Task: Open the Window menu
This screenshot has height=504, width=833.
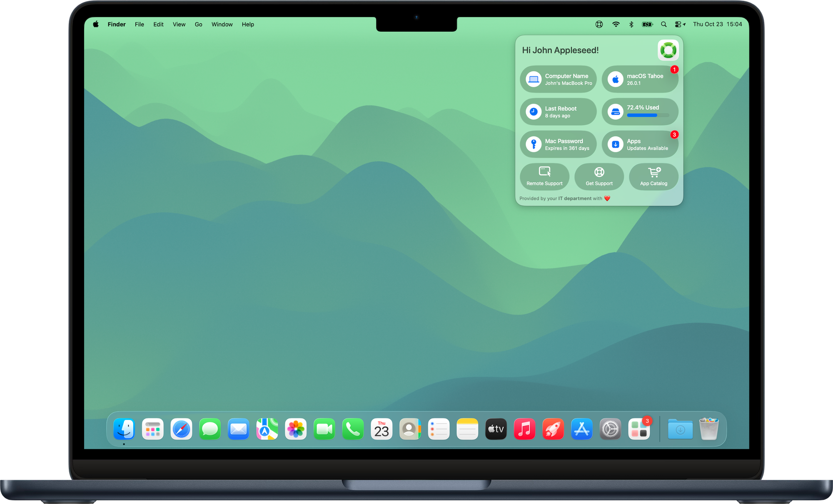Action: point(222,25)
